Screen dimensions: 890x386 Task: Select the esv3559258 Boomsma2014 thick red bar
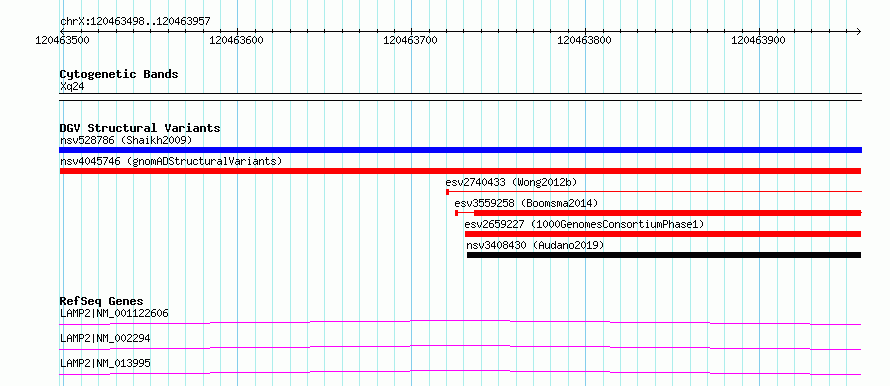pyautogui.click(x=668, y=213)
